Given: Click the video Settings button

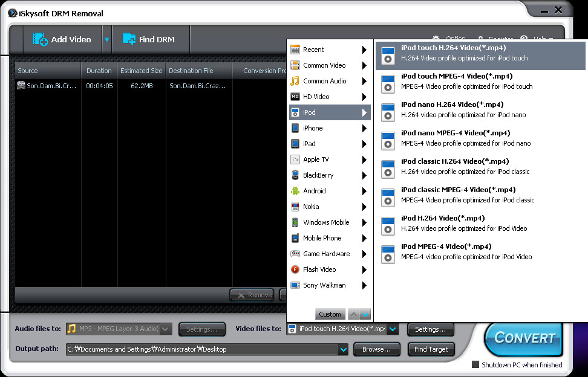Looking at the screenshot, I should point(431,329).
